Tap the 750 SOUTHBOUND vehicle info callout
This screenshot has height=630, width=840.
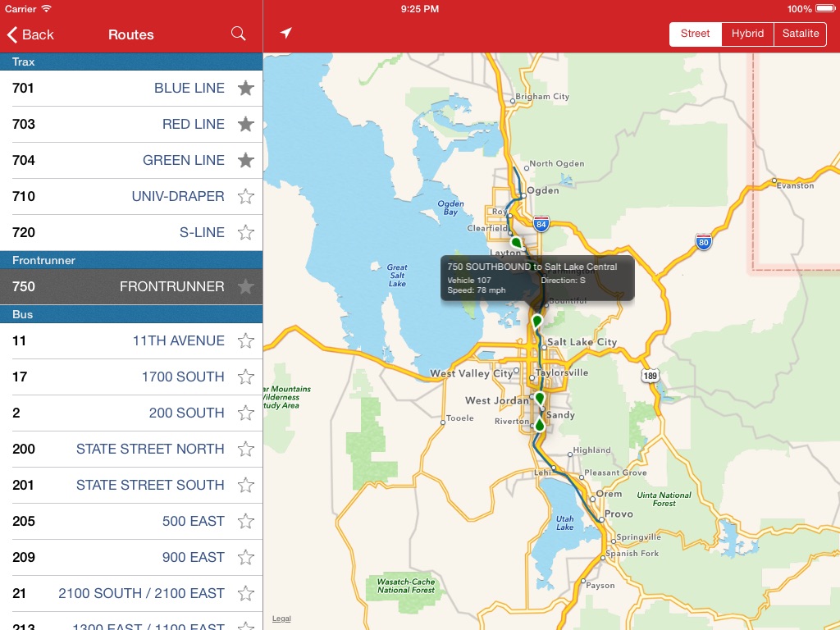click(537, 278)
